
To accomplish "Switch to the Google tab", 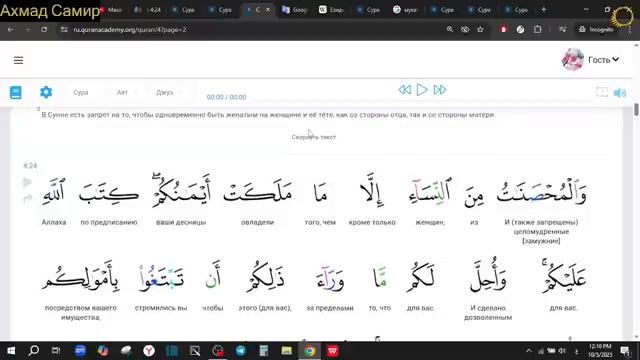I will click(294, 10).
